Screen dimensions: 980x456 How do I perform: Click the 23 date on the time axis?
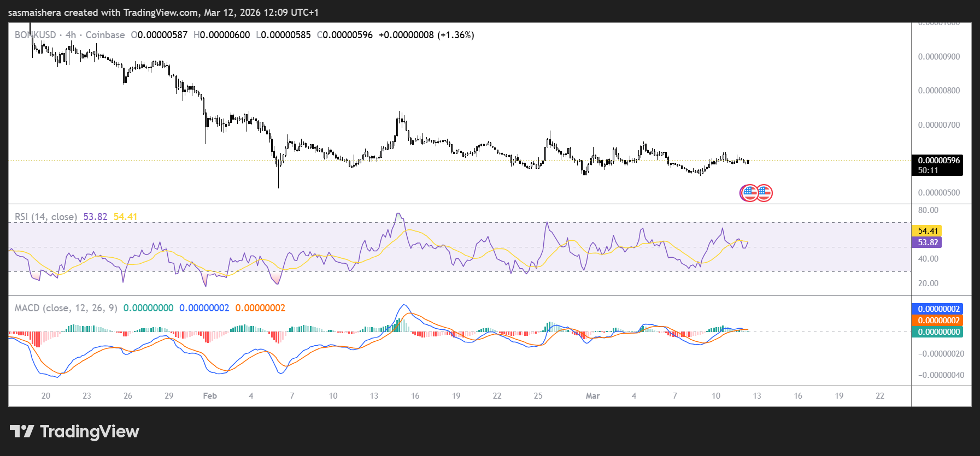(x=87, y=396)
